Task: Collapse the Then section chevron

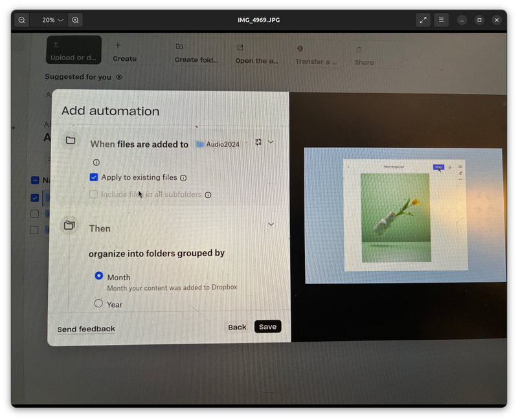Action: click(271, 225)
